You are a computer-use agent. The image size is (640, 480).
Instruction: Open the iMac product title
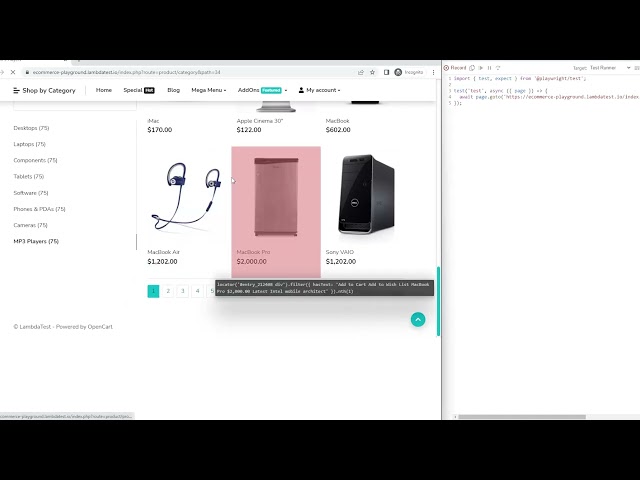coord(153,121)
